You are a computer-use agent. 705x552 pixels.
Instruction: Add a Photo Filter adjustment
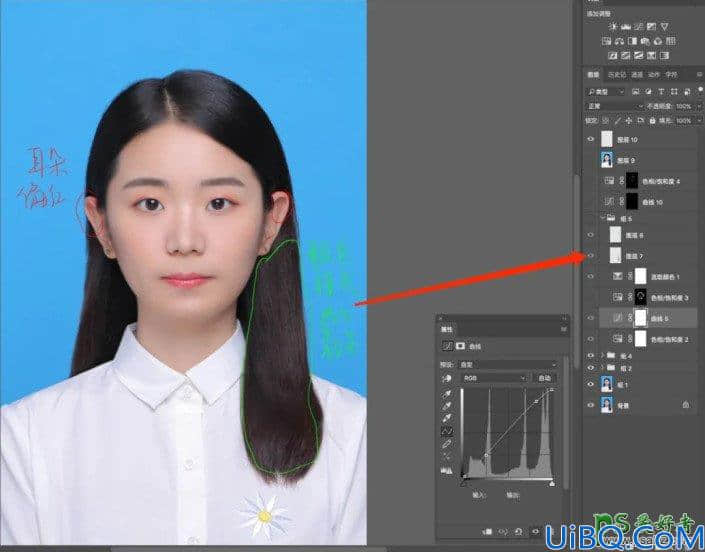[645, 41]
